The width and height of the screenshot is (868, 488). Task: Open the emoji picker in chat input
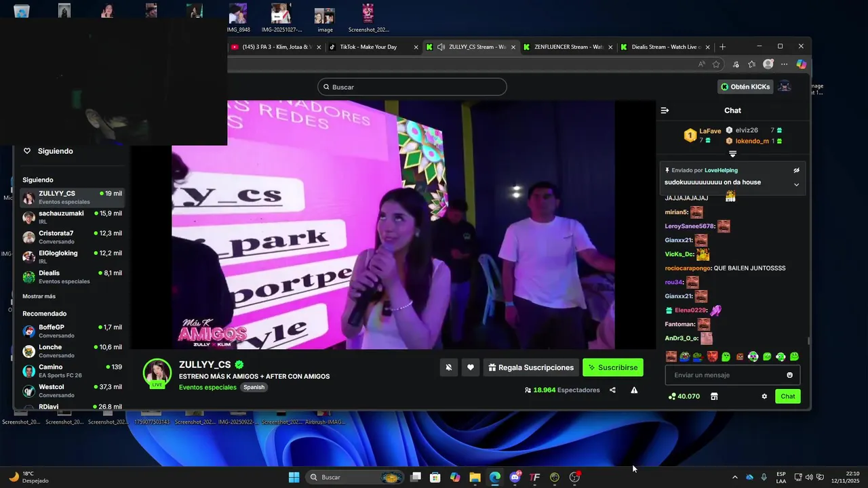[x=789, y=375]
